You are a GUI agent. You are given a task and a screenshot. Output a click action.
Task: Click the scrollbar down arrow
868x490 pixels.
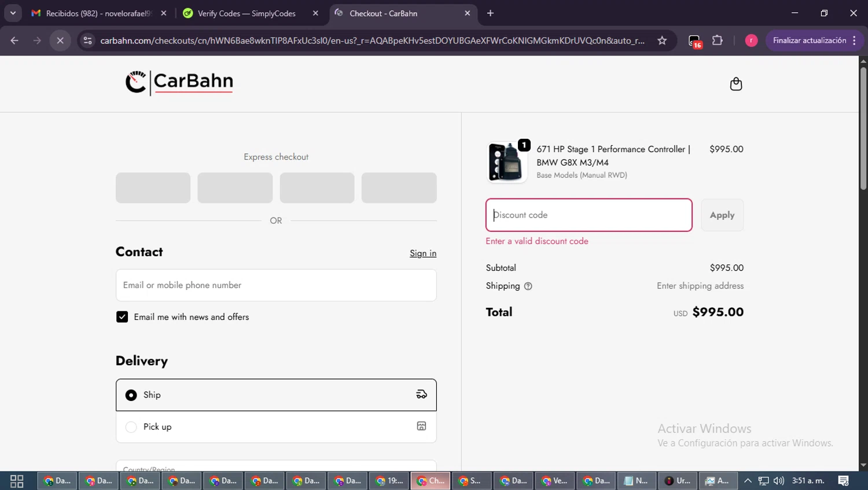tap(863, 466)
